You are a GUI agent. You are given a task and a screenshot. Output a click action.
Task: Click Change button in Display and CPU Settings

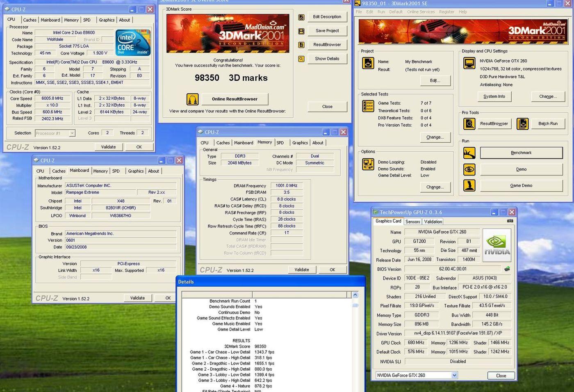tap(548, 96)
